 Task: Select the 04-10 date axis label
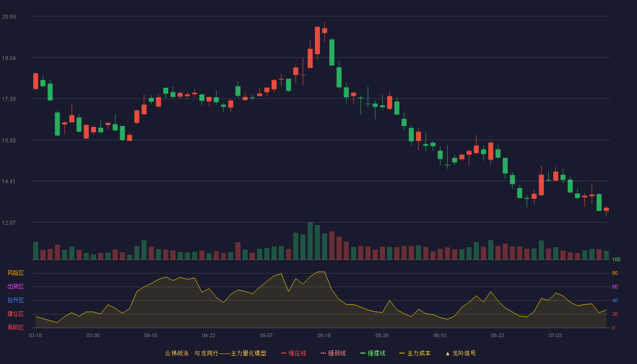[151, 335]
